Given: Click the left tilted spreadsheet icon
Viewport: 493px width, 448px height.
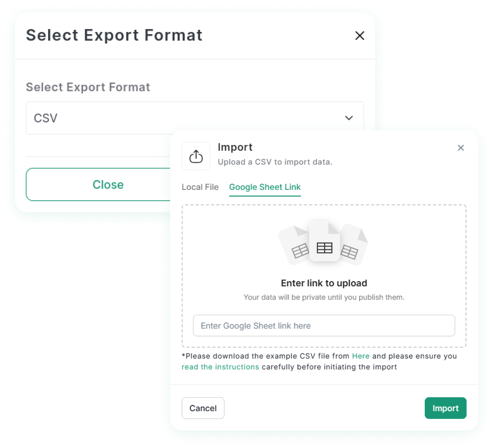Looking at the screenshot, I should (x=295, y=245).
